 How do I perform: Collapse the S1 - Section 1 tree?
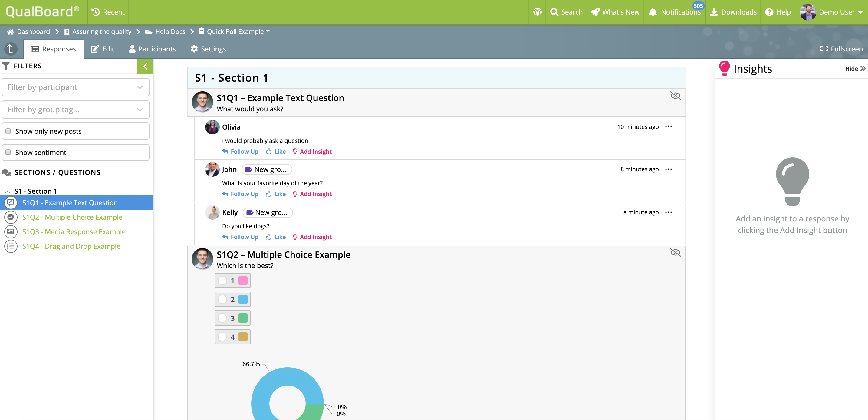[x=7, y=191]
